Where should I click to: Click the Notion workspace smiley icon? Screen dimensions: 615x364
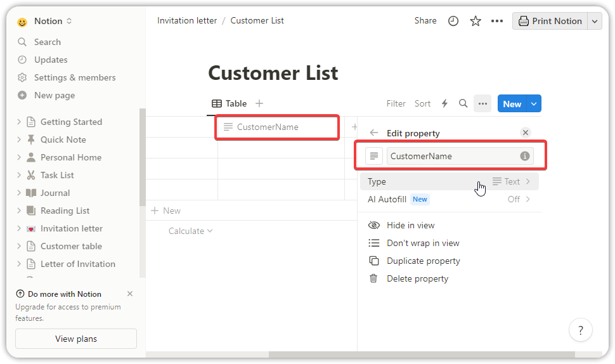click(x=22, y=22)
